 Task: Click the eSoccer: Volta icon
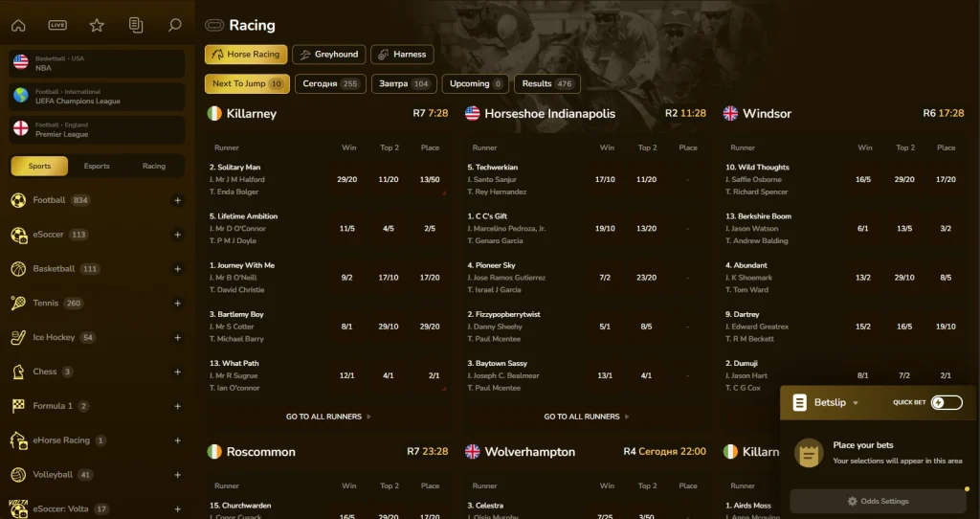tap(19, 509)
